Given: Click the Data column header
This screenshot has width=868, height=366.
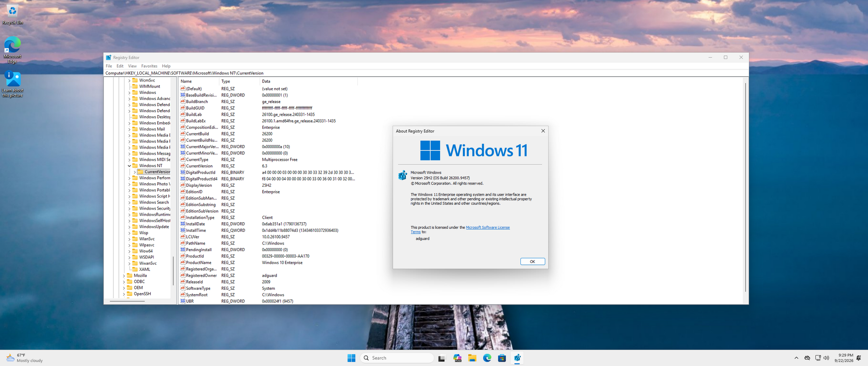Looking at the screenshot, I should 309,82.
